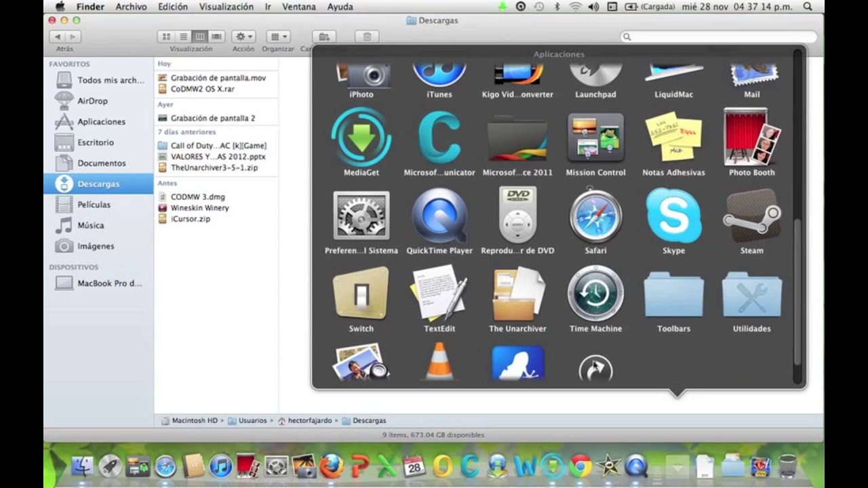Image resolution: width=868 pixels, height=488 pixels.
Task: Open iTunes from the Dock
Action: click(220, 466)
